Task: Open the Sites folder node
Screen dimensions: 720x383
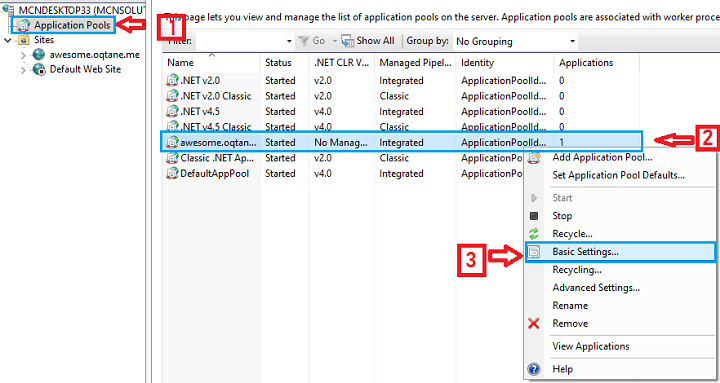Action: click(x=44, y=40)
